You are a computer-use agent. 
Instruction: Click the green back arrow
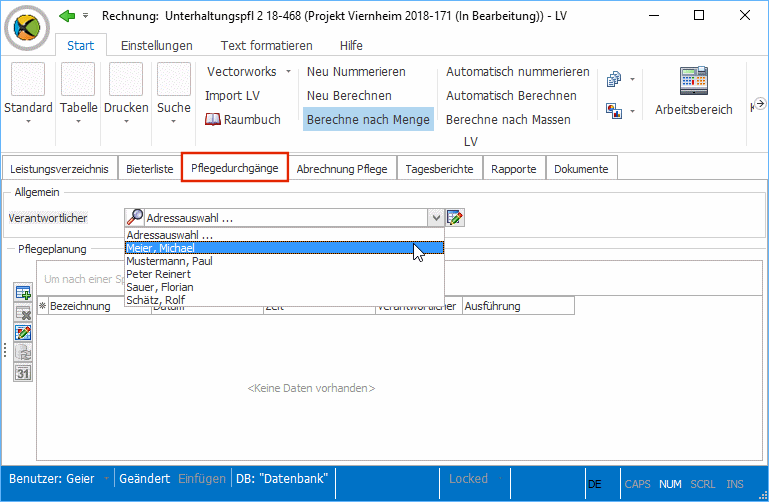pos(67,16)
